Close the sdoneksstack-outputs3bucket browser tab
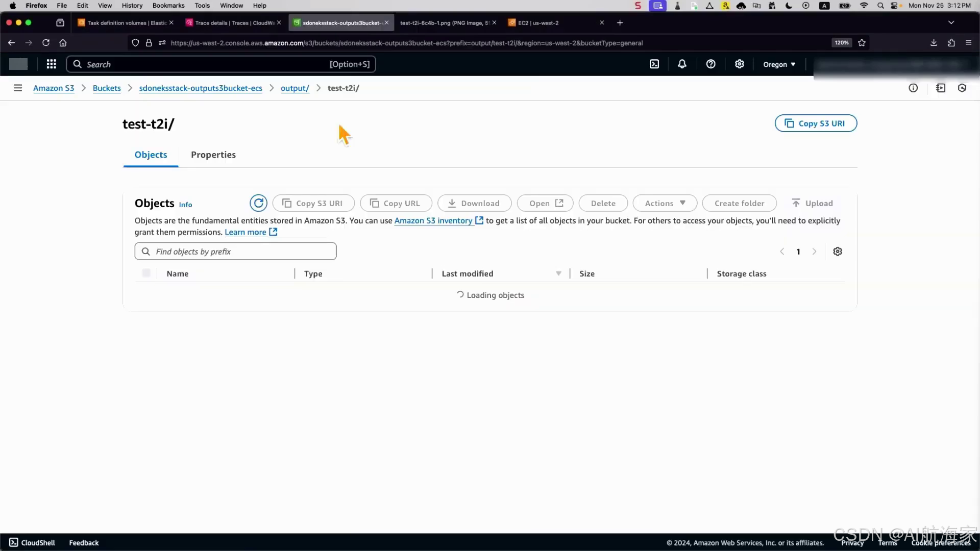Image resolution: width=980 pixels, height=551 pixels. pos(386,23)
